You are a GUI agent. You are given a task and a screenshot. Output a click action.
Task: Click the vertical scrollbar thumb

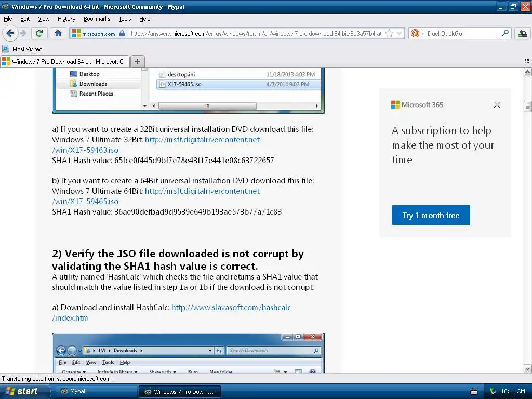point(527,106)
